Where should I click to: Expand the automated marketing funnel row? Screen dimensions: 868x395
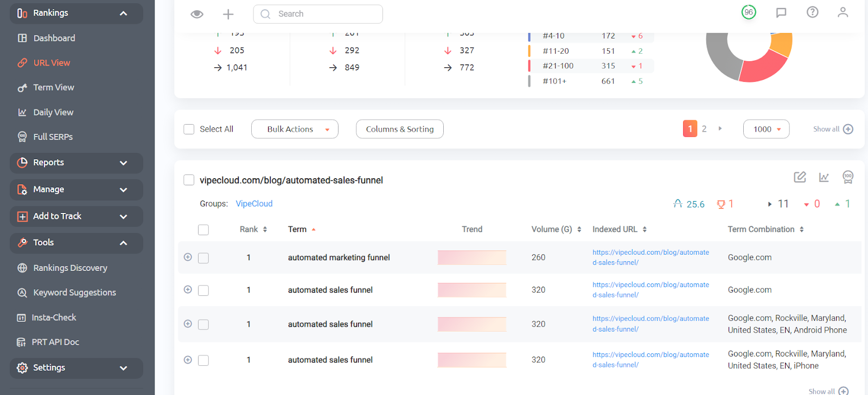(188, 257)
